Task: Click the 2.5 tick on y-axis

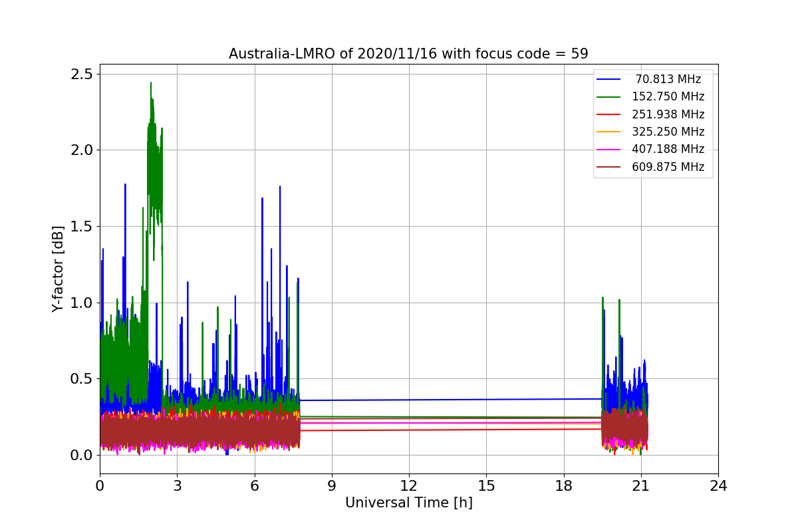Action: click(82, 74)
